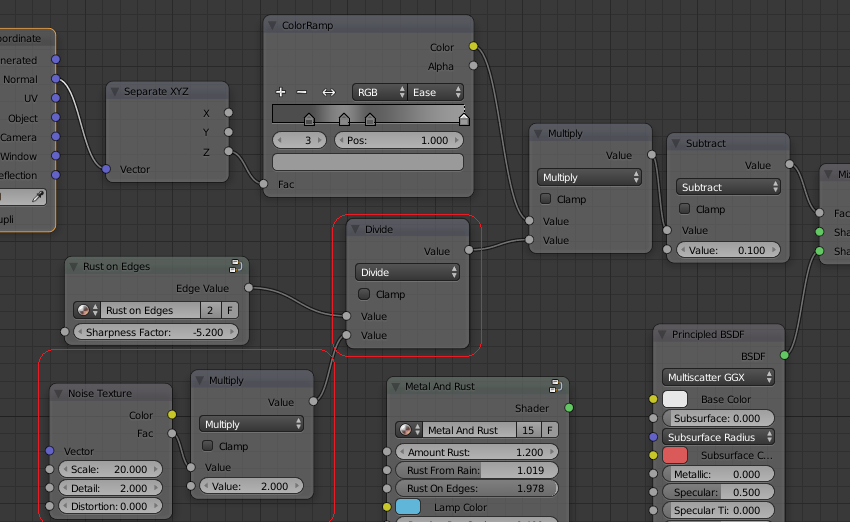The width and height of the screenshot is (850, 522).
Task: Click the Rust on Edges group name field
Action: [150, 310]
